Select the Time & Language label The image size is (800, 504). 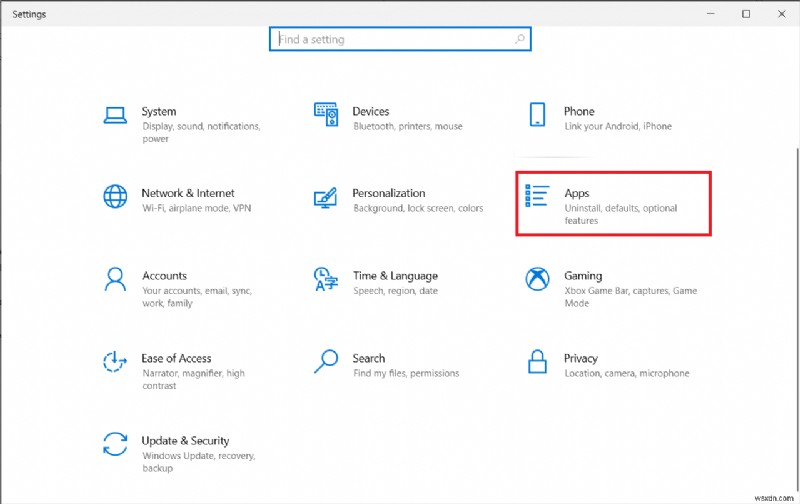[x=395, y=275]
